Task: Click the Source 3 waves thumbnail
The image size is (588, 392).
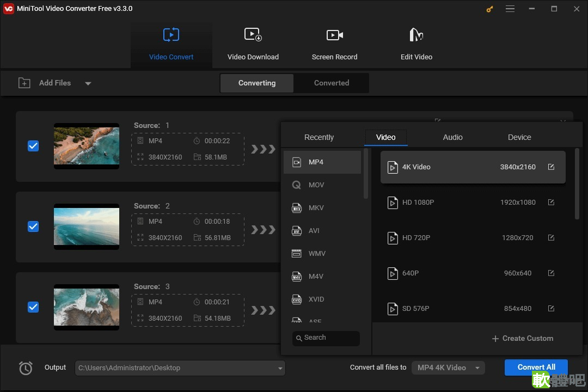Action: coord(87,307)
